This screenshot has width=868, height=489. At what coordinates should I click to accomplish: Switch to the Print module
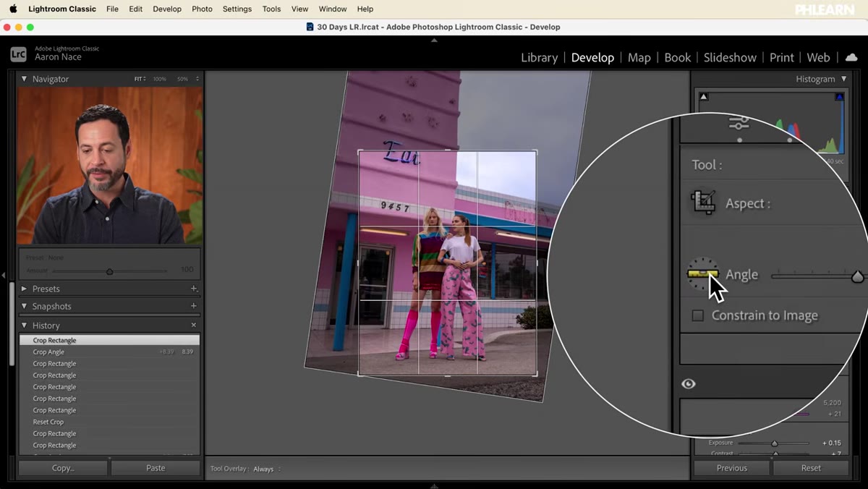tap(781, 57)
